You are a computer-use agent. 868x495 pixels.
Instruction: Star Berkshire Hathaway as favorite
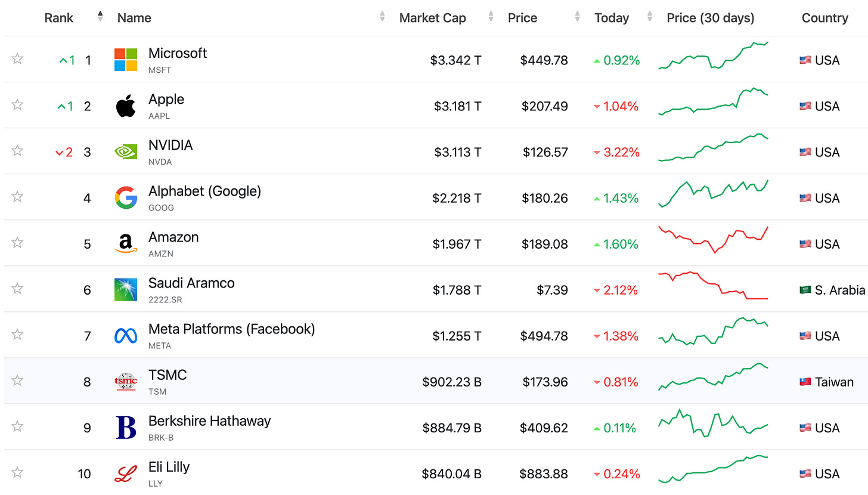tap(17, 426)
